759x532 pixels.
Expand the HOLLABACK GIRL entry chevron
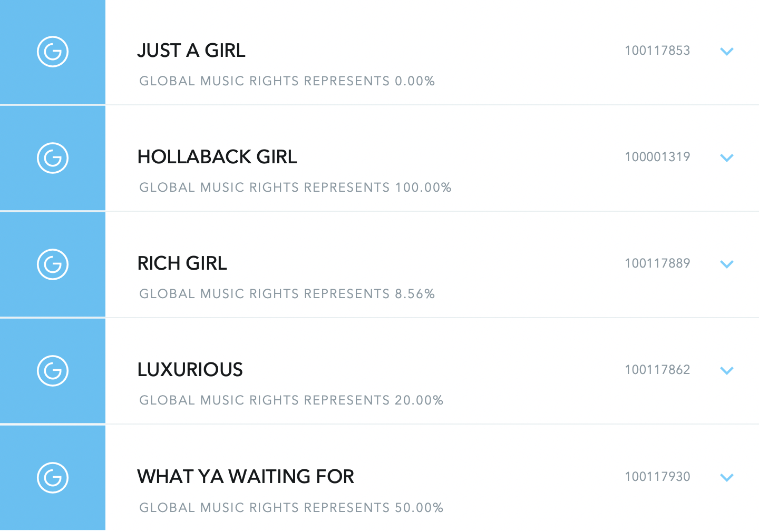click(x=727, y=158)
